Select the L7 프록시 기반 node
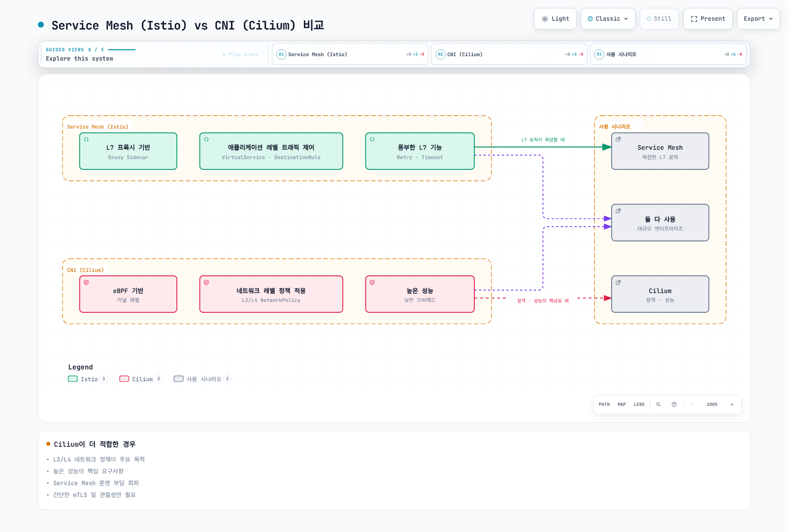This screenshot has height=532, width=788. tap(128, 151)
